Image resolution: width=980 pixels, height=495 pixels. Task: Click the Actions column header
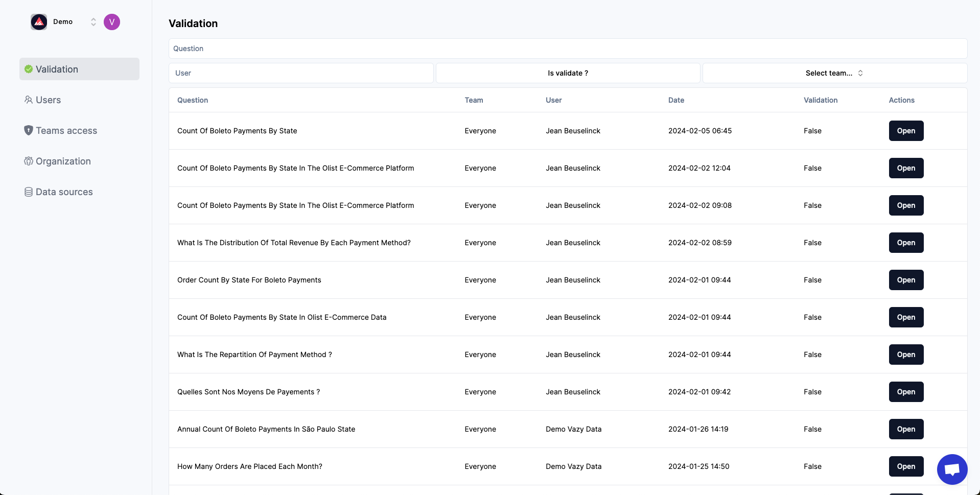coord(901,100)
